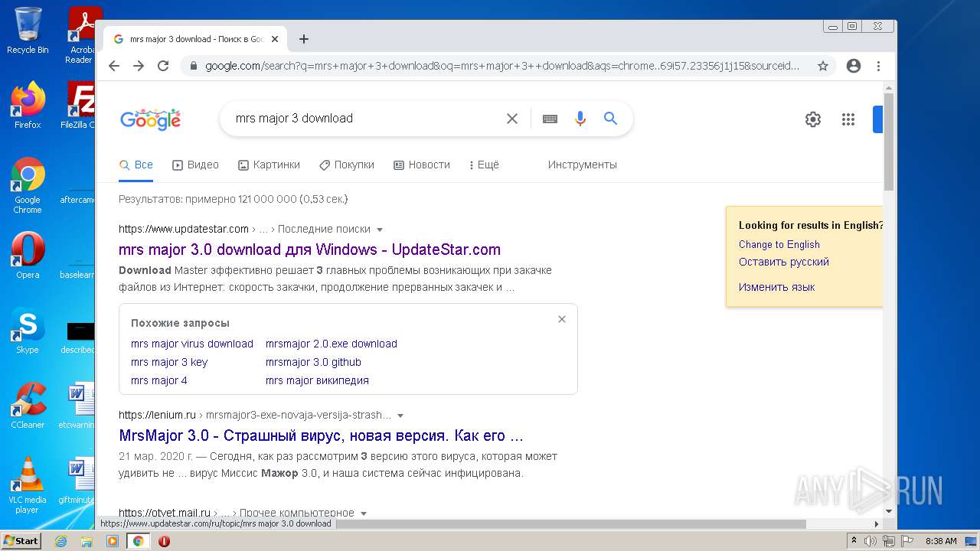The image size is (980, 551).
Task: Bookmark this page with the star icon
Action: 823,66
